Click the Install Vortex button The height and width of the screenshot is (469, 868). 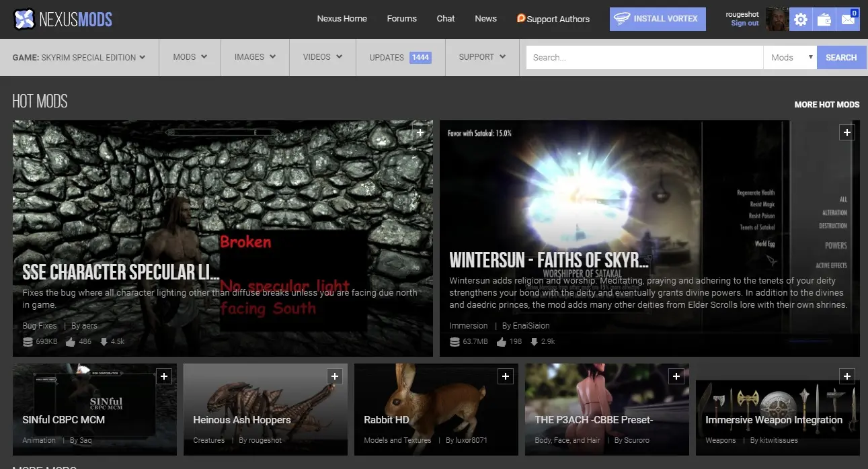click(658, 19)
